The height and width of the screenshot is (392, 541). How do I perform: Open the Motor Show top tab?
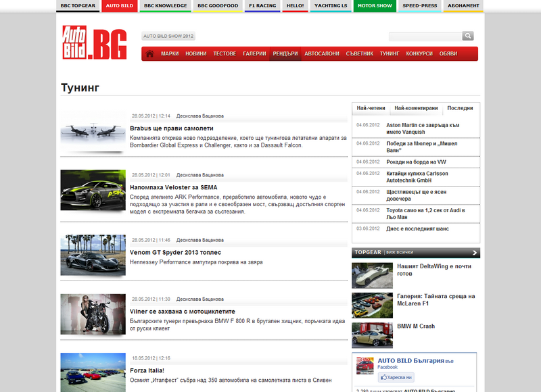pyautogui.click(x=375, y=6)
